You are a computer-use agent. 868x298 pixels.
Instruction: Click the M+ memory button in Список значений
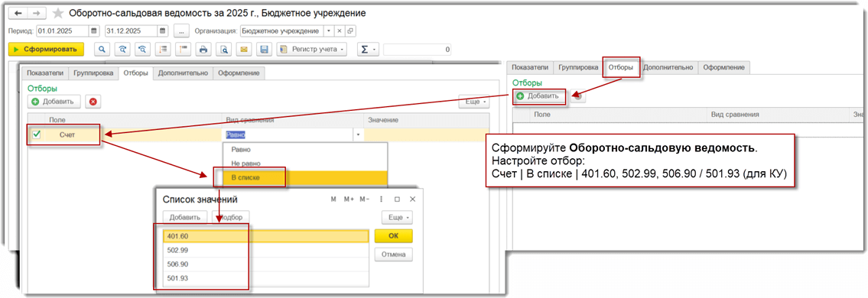(x=349, y=199)
